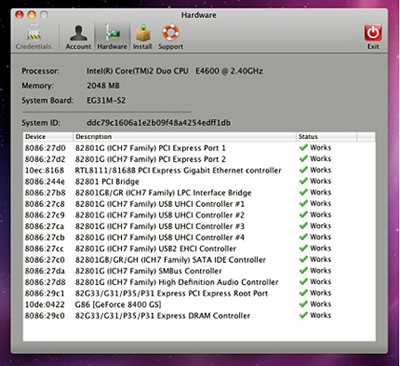Sort by the Status column header
This screenshot has width=400, height=366.
coord(327,137)
